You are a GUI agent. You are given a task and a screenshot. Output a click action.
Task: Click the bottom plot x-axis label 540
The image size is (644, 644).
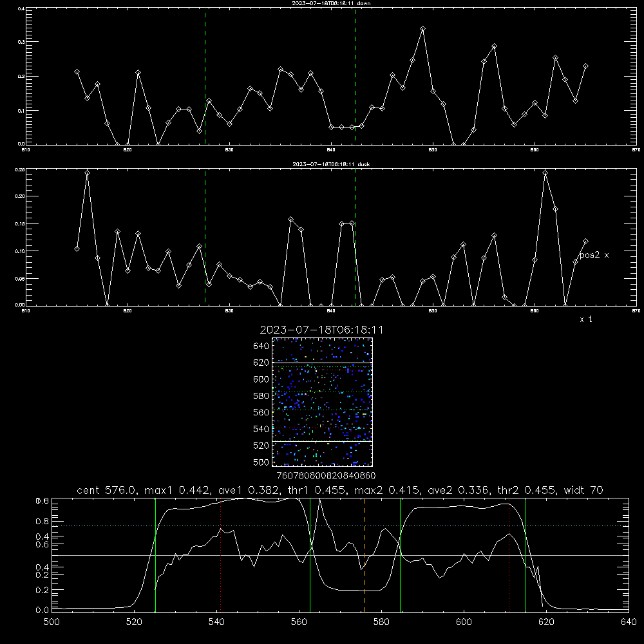click(216, 622)
